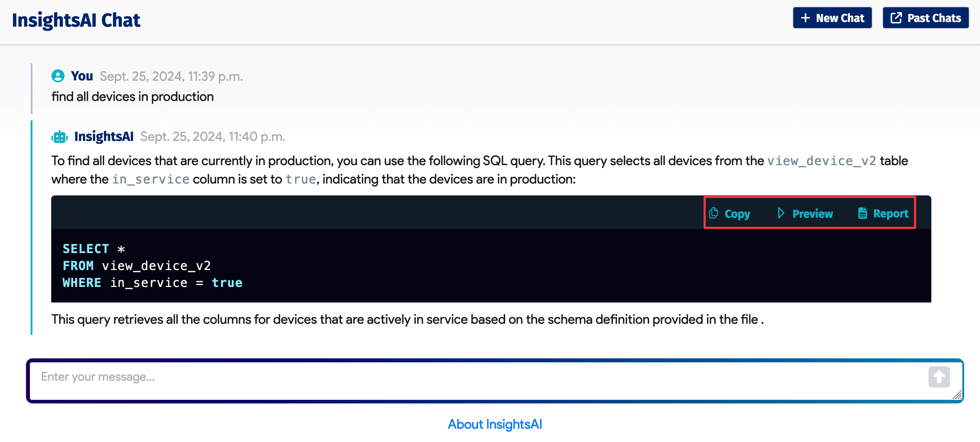The image size is (980, 442).
Task: Click the 'WHERE in_service = true' code line
Action: pyautogui.click(x=152, y=283)
